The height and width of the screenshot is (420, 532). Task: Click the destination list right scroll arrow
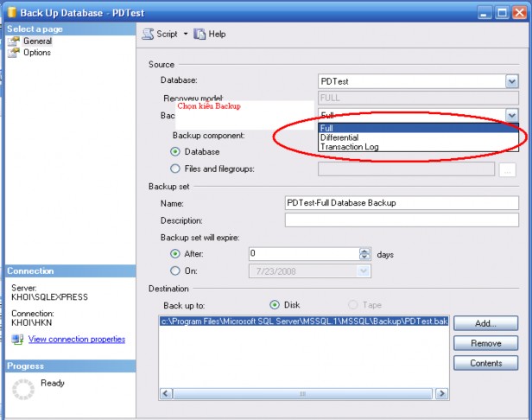(442, 393)
